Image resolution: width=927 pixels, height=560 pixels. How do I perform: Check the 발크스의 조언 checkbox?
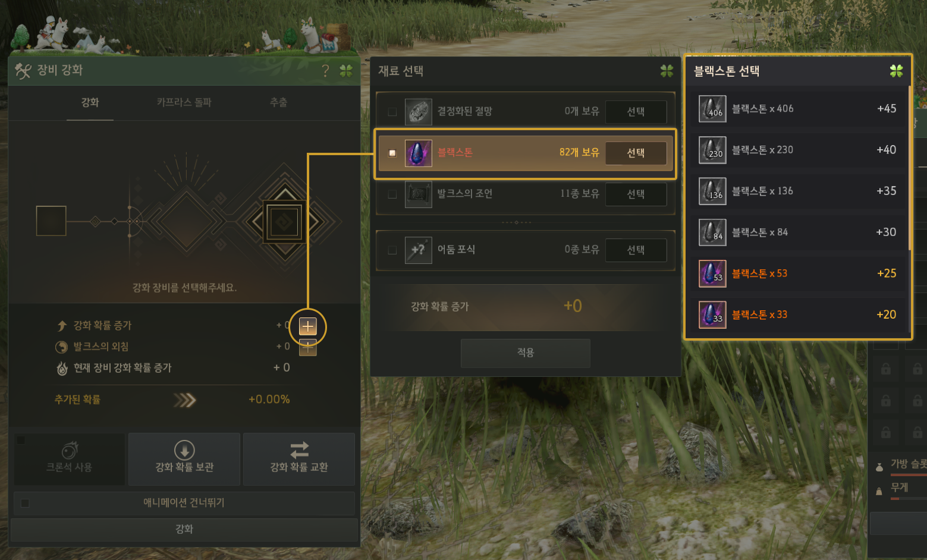point(392,194)
